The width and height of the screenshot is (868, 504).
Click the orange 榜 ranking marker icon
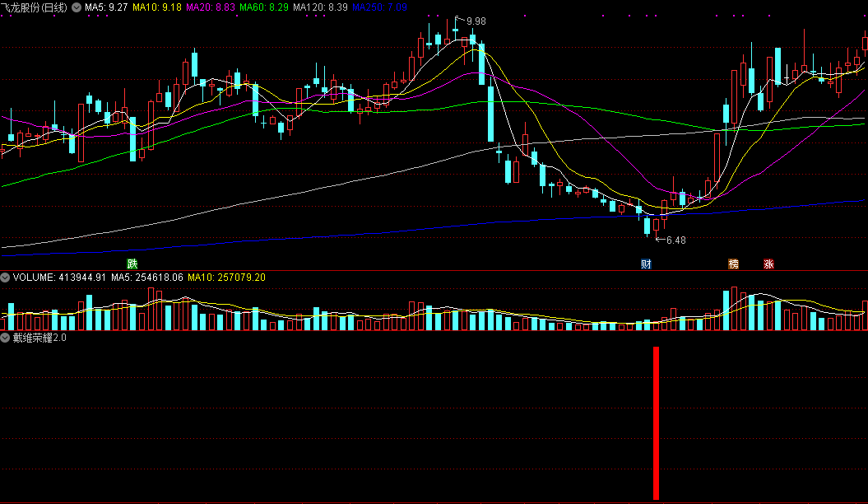pyautogui.click(x=733, y=264)
